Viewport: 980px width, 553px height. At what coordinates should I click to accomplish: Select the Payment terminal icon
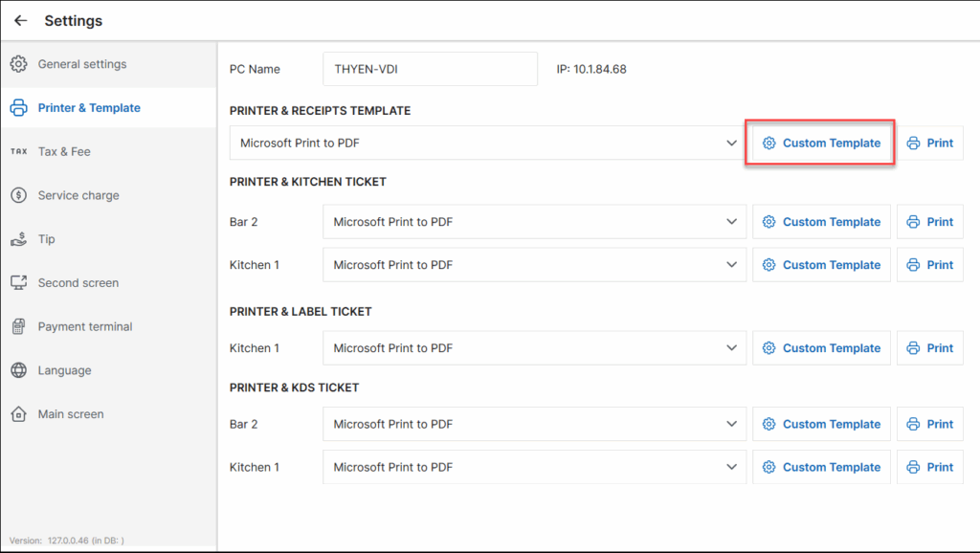[x=19, y=326]
